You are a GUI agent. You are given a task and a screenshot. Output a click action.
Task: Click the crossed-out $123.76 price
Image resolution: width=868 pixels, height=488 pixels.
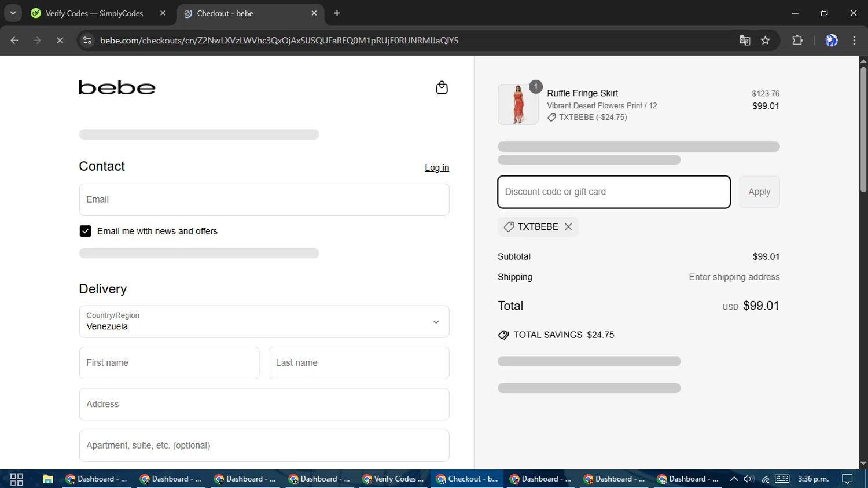[766, 94]
